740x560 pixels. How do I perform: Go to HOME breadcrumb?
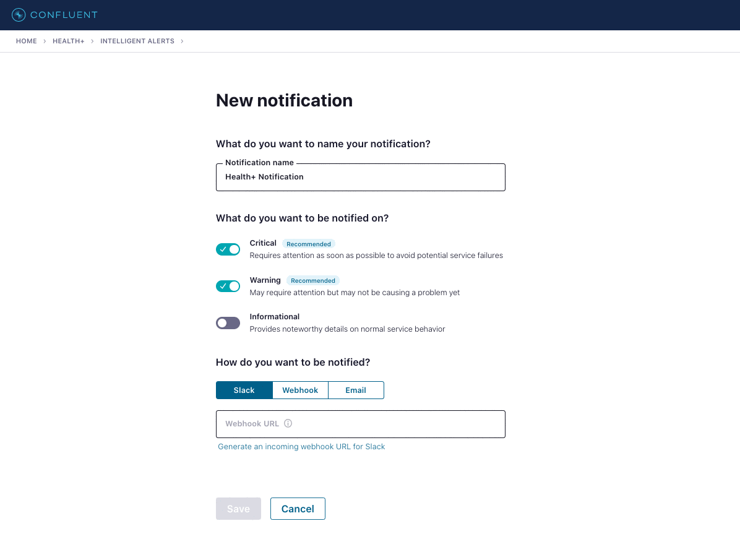27,41
